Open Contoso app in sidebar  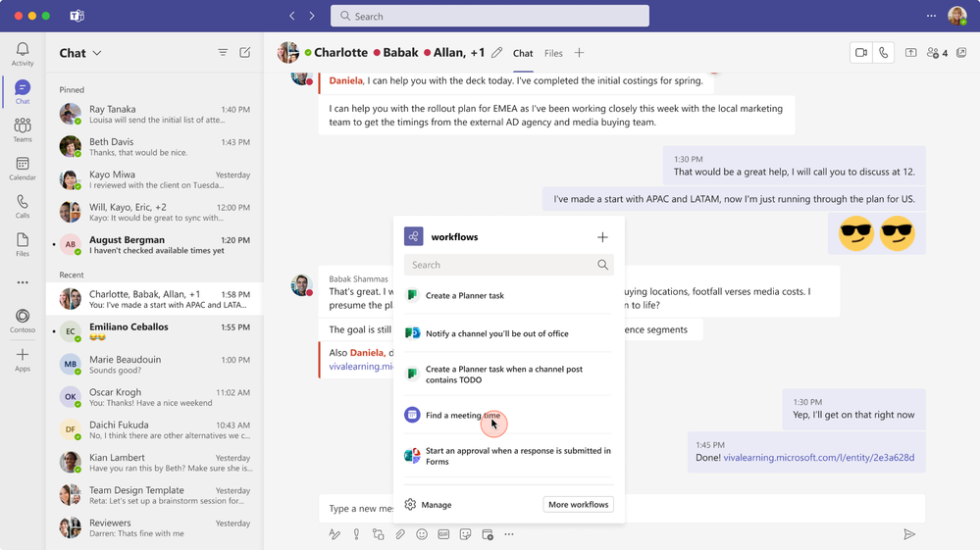23,321
